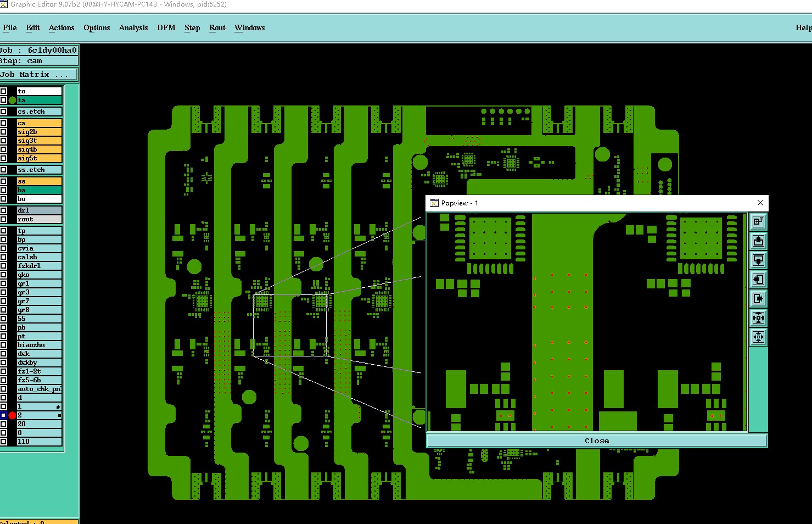Viewport: 812px width, 524px height.
Task: Open the Options menu
Action: coord(97,27)
